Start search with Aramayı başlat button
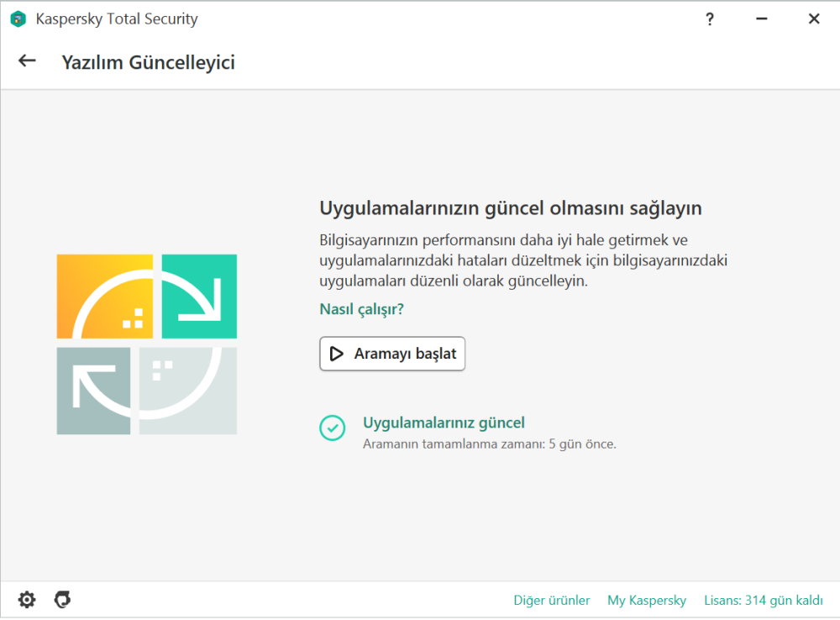840x620 pixels. [392, 354]
